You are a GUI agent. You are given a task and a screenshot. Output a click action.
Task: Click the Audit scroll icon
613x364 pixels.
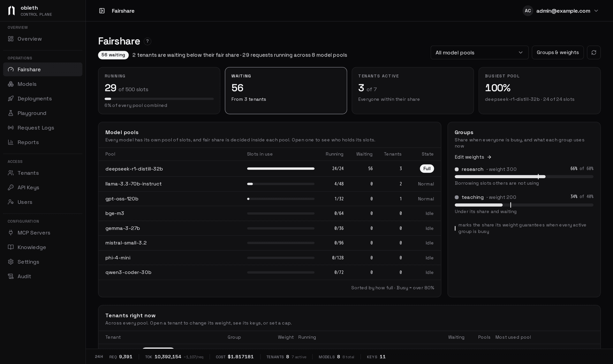(11, 277)
